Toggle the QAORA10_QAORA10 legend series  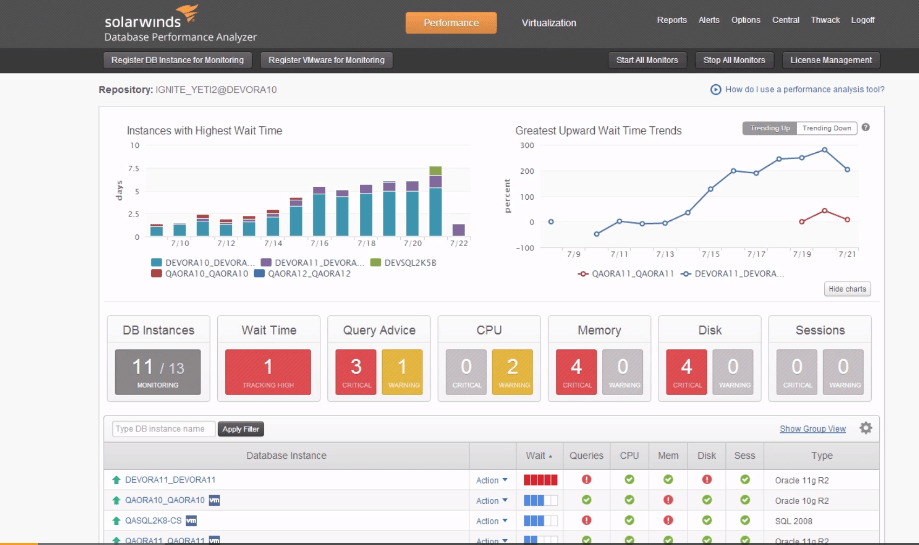[199, 273]
